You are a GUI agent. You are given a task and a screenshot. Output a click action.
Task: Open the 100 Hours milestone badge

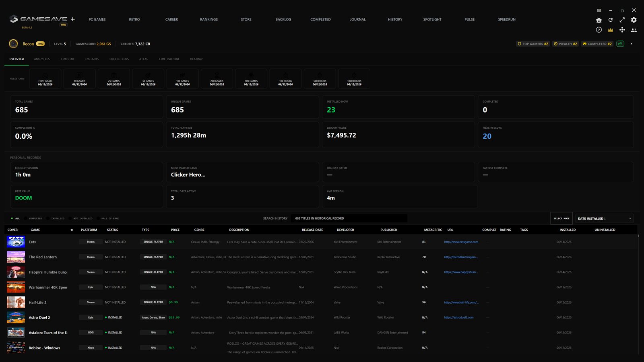(285, 78)
